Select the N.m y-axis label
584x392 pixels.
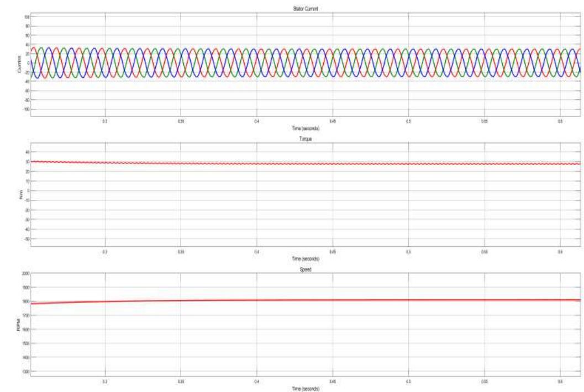click(x=21, y=194)
